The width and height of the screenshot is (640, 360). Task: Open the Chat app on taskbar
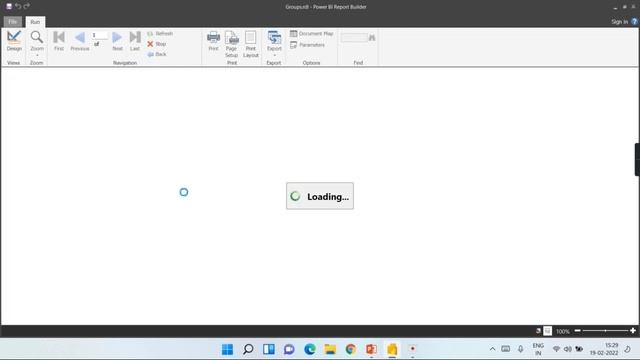(x=289, y=349)
